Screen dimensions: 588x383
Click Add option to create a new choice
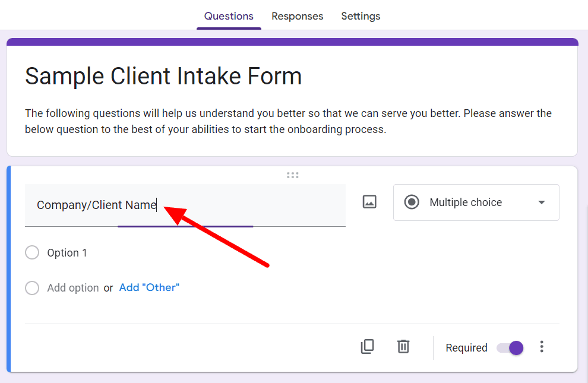tap(72, 288)
